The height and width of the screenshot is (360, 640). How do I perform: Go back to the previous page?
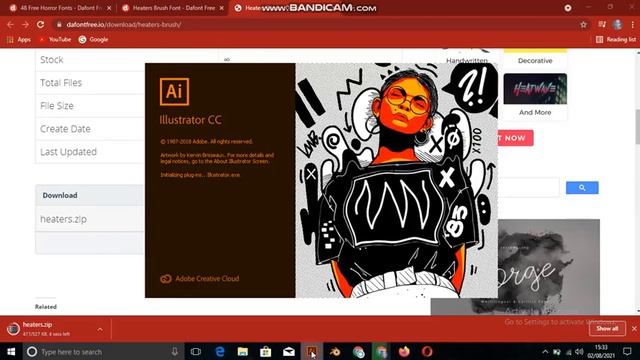tap(10, 24)
